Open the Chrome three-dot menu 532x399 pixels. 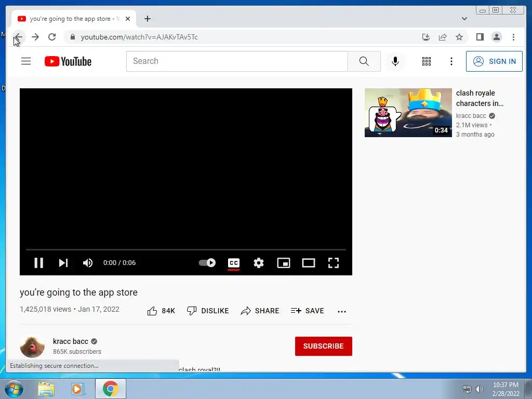pos(513,37)
